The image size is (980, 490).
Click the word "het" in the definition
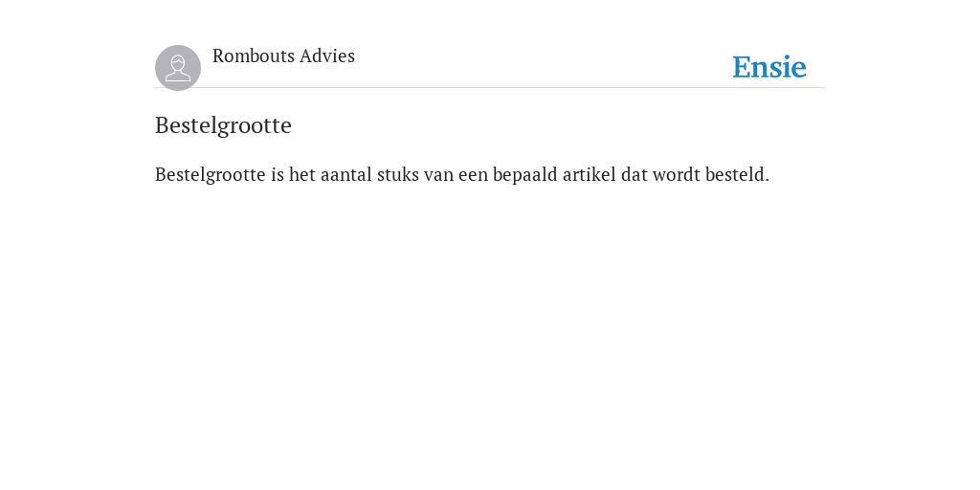tap(301, 175)
